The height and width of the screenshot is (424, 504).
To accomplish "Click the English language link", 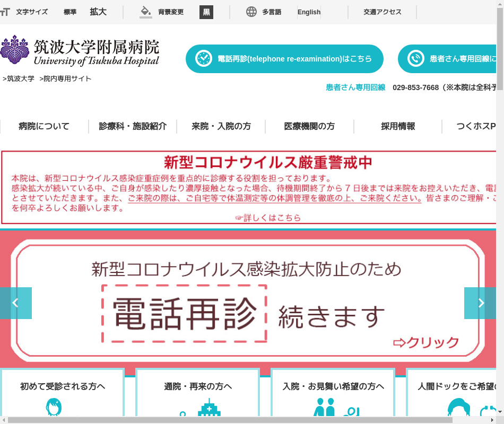I will click(x=309, y=12).
